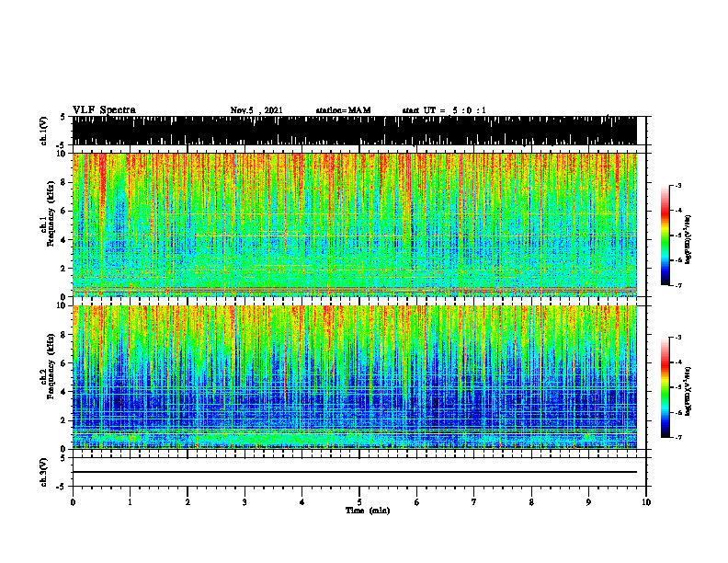Click the "4" kHz tick on the ch.2 axis
This screenshot has height=563, width=728.
pos(63,392)
